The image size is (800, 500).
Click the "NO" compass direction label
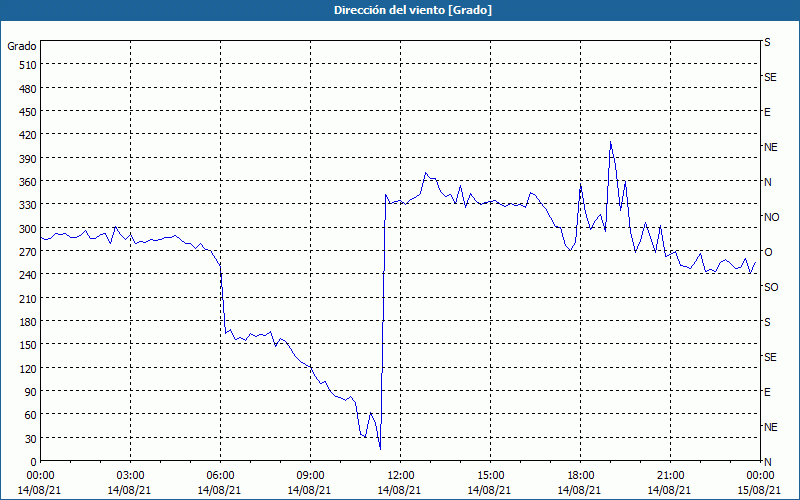click(771, 217)
